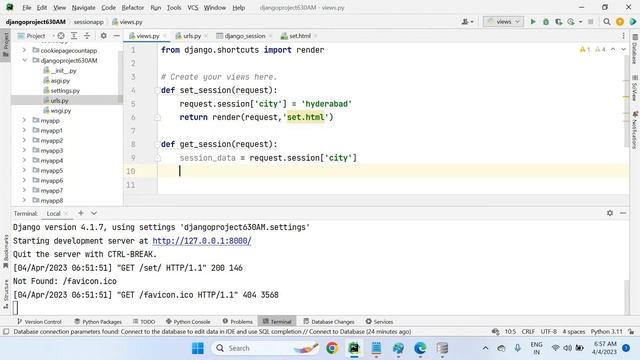Click the Windows Start button
The width and height of the screenshot is (640, 360).
tap(198, 348)
